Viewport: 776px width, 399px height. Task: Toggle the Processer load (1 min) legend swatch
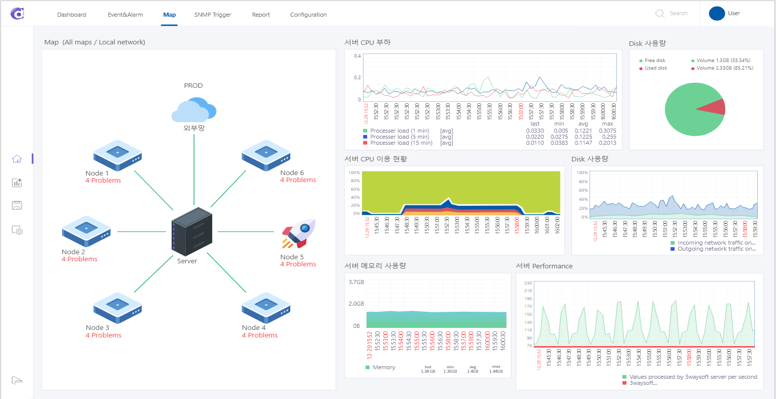coord(366,131)
